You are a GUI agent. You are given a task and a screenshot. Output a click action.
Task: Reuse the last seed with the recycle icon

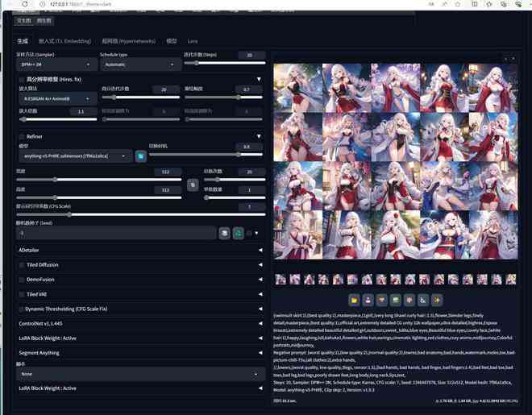(238, 233)
